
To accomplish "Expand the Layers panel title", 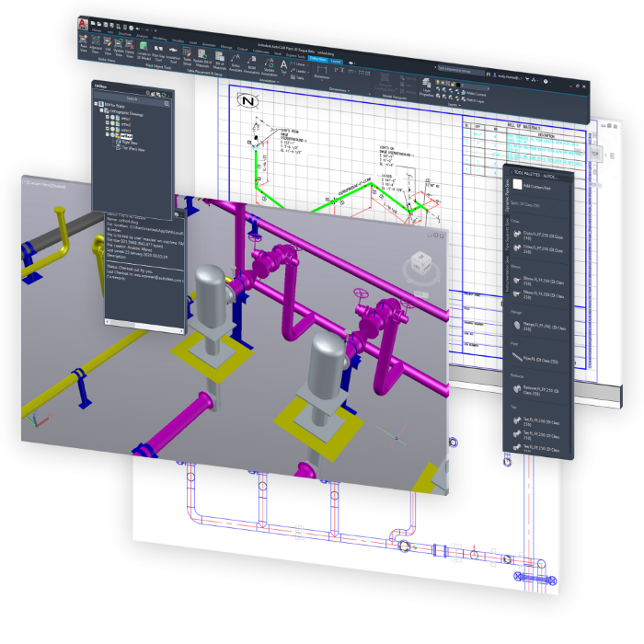I will (454, 105).
